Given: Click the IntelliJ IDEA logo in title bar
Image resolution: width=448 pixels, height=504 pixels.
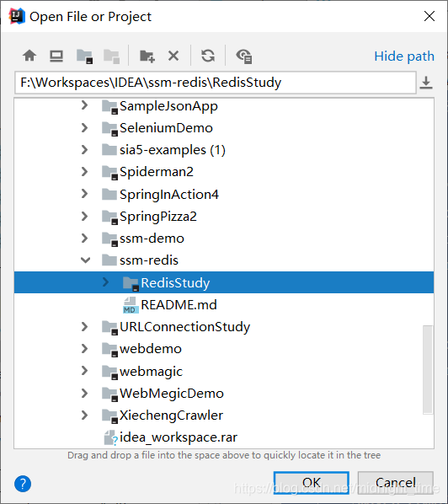Looking at the screenshot, I should (x=17, y=16).
